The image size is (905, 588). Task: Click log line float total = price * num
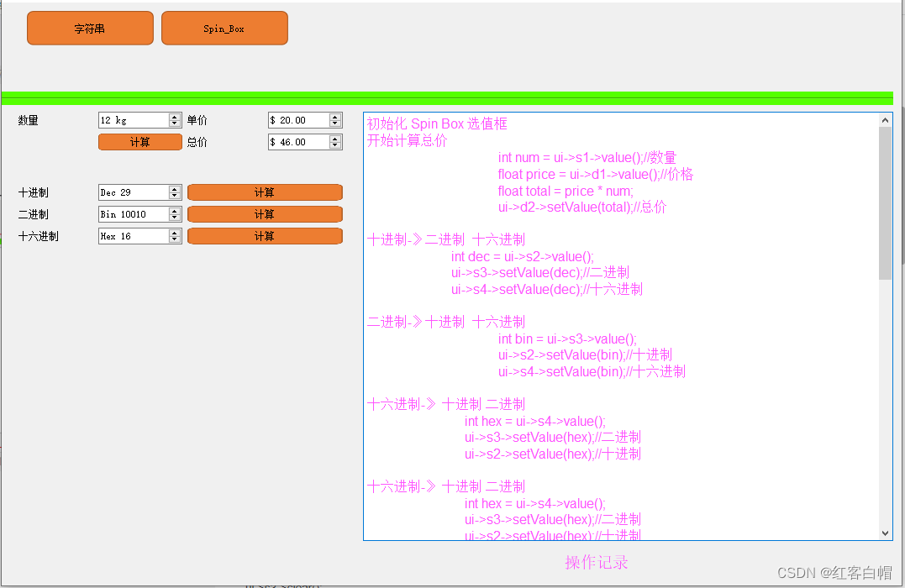coord(566,191)
